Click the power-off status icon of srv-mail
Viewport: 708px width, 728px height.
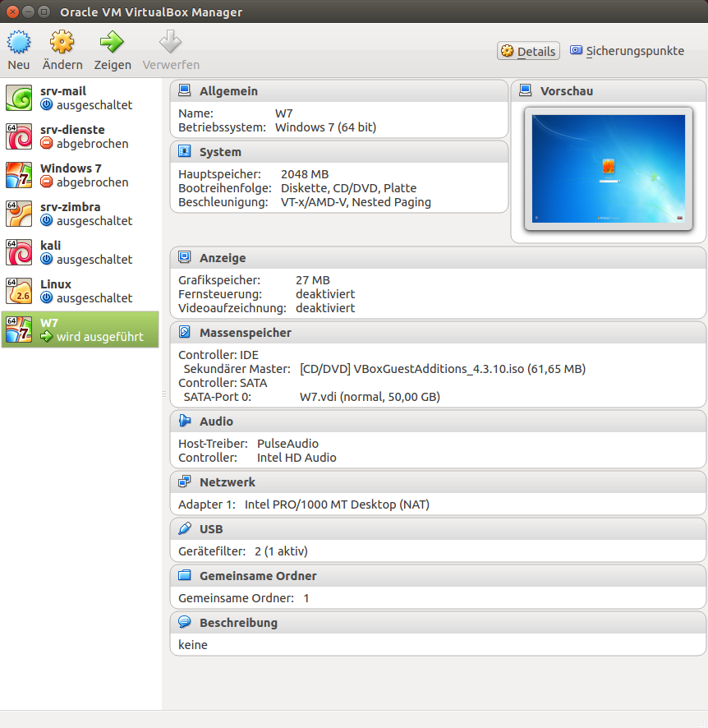tap(46, 105)
